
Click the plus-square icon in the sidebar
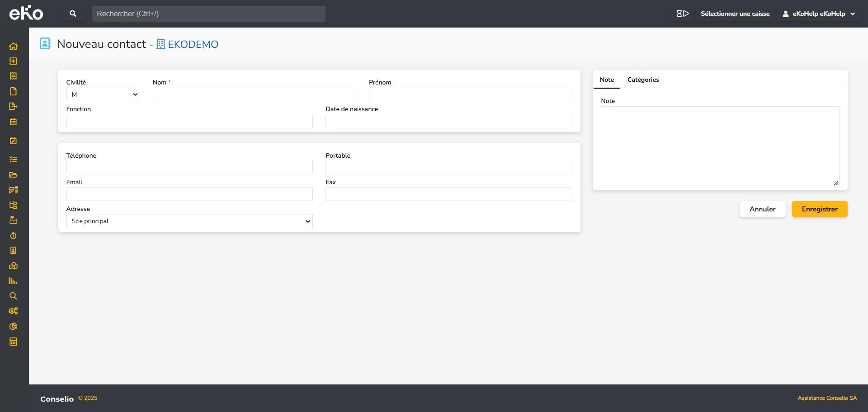pyautogui.click(x=13, y=61)
